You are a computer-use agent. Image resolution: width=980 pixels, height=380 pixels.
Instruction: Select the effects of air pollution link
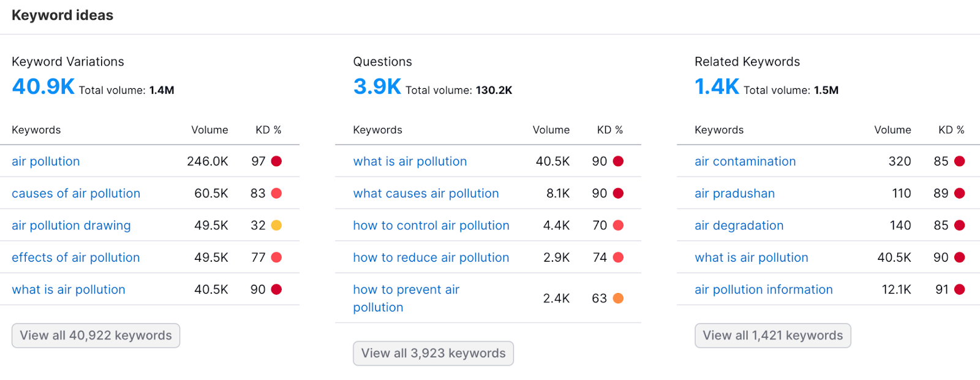pos(76,258)
